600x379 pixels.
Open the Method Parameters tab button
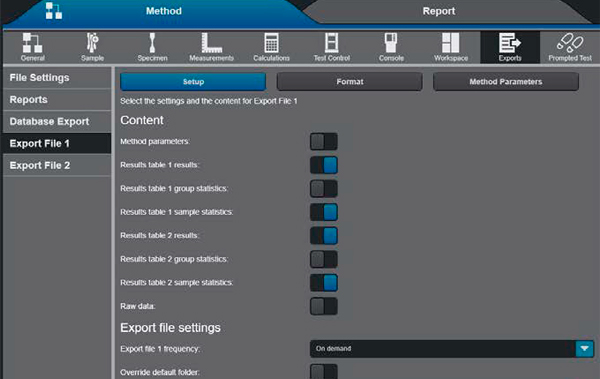click(x=505, y=82)
